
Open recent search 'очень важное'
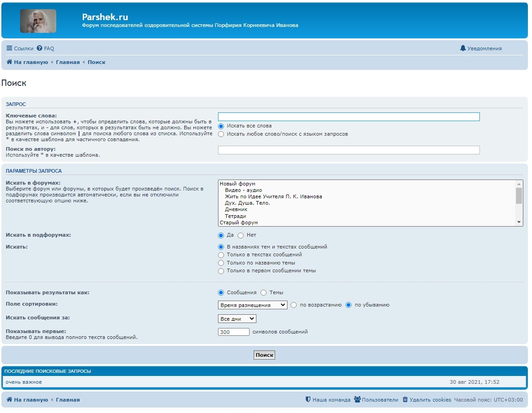24,382
